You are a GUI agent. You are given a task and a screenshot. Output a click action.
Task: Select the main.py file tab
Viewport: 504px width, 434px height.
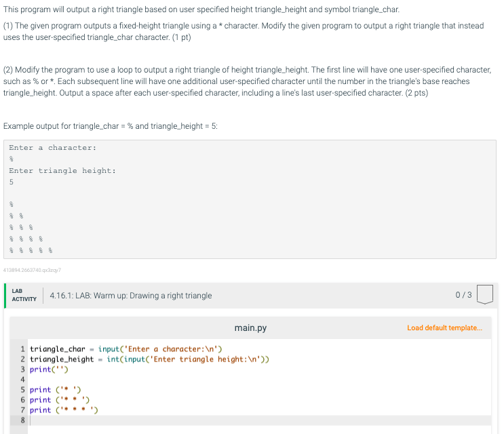pyautogui.click(x=250, y=328)
